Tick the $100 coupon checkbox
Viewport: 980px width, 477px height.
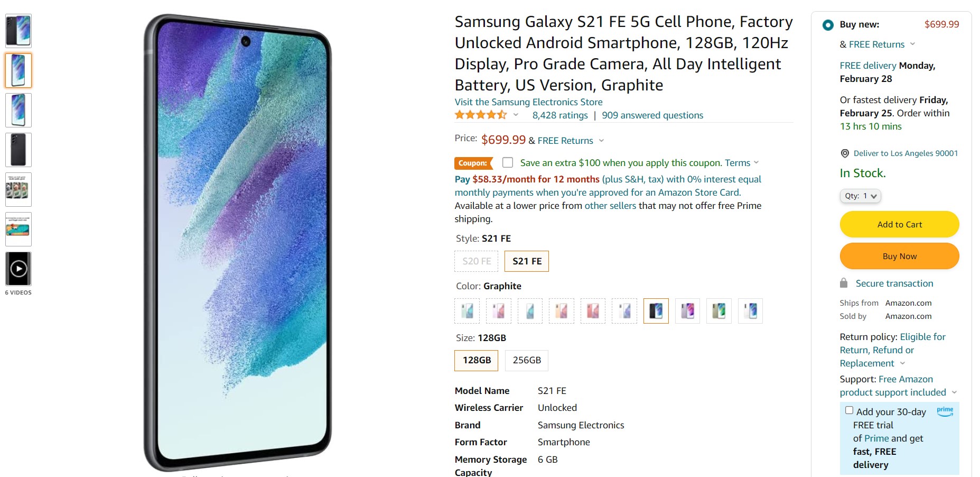point(508,162)
